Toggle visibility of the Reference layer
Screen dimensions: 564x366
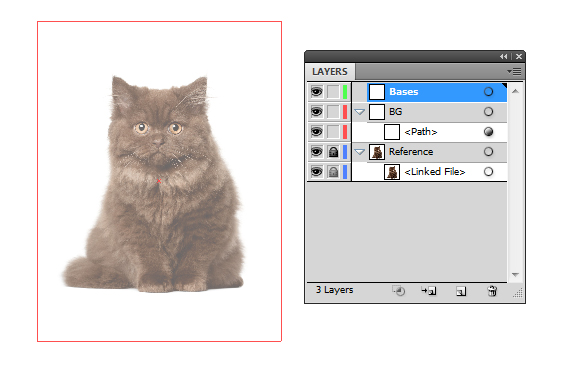point(317,152)
